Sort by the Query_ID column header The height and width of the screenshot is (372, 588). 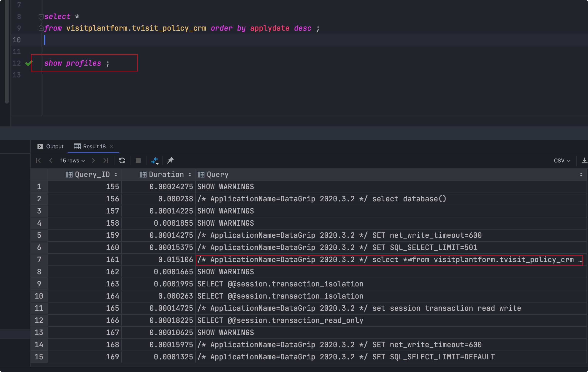92,175
